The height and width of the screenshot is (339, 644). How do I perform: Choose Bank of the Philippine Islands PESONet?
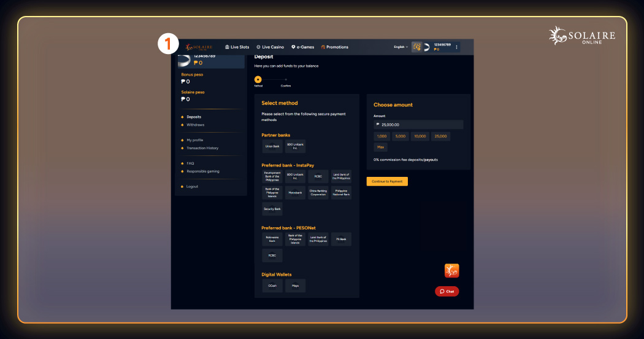pyautogui.click(x=295, y=239)
